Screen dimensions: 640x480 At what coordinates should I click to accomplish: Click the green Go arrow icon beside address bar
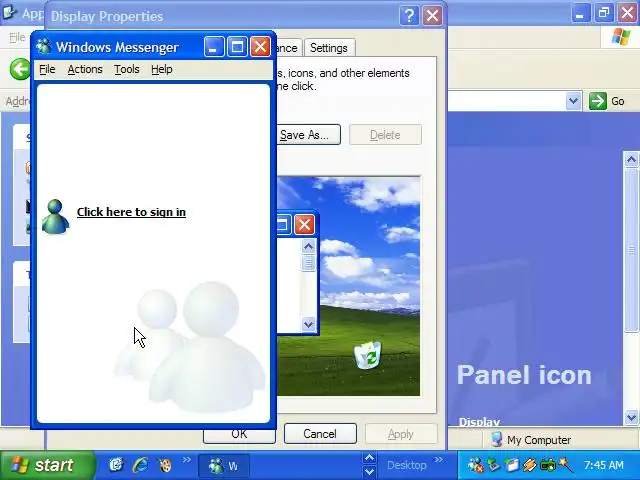point(598,101)
